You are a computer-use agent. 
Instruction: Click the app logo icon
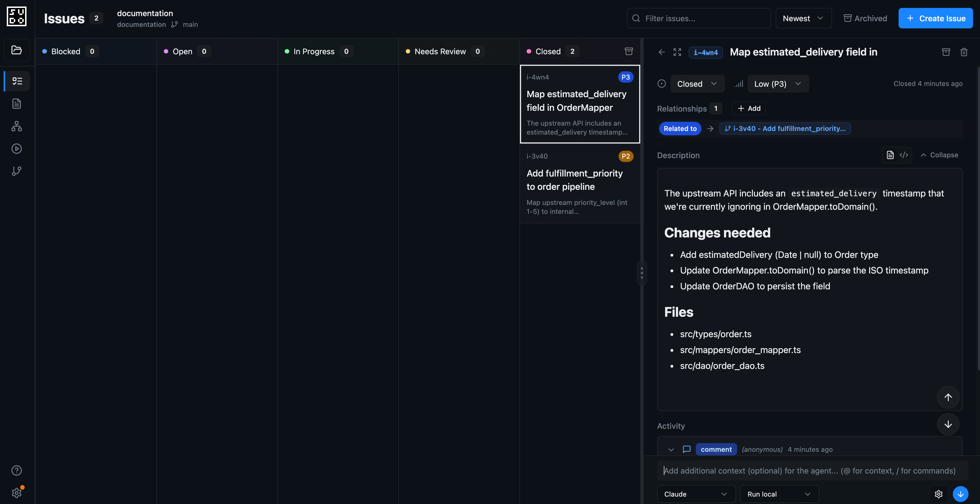[x=17, y=16]
